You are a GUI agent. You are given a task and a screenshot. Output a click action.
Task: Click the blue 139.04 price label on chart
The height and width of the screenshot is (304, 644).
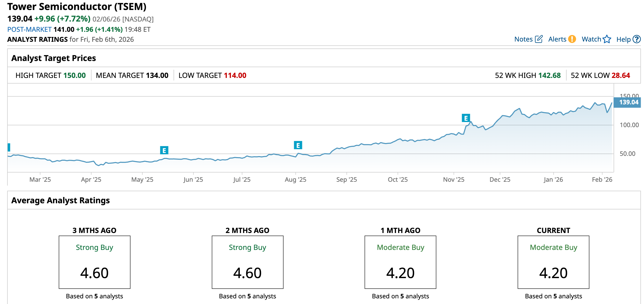click(628, 102)
